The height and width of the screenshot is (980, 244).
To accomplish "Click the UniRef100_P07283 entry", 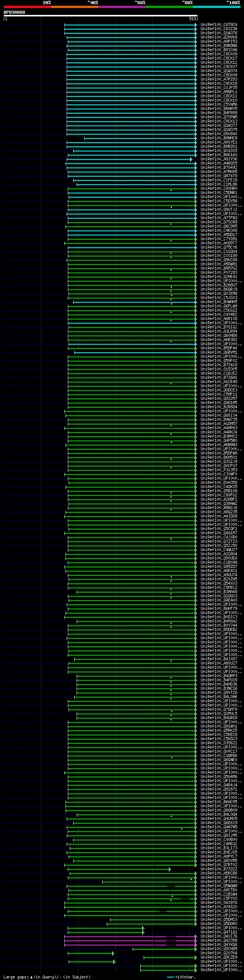I will click(219, 273).
